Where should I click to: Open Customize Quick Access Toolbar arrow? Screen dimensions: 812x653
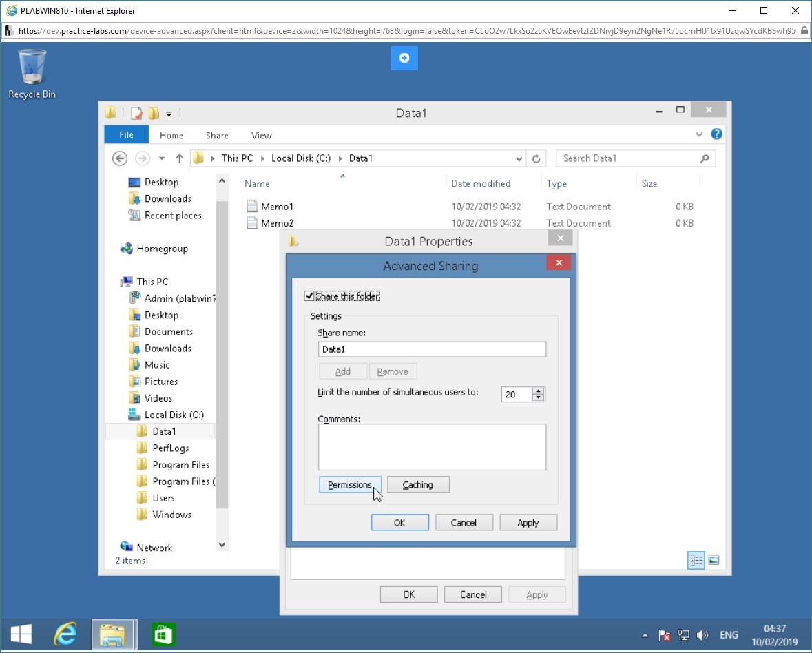tap(169, 114)
